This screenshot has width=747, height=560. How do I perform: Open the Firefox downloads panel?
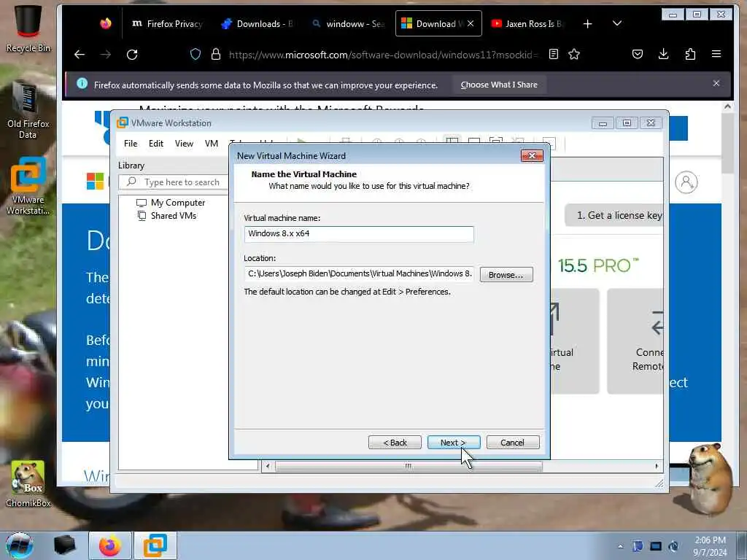[663, 54]
